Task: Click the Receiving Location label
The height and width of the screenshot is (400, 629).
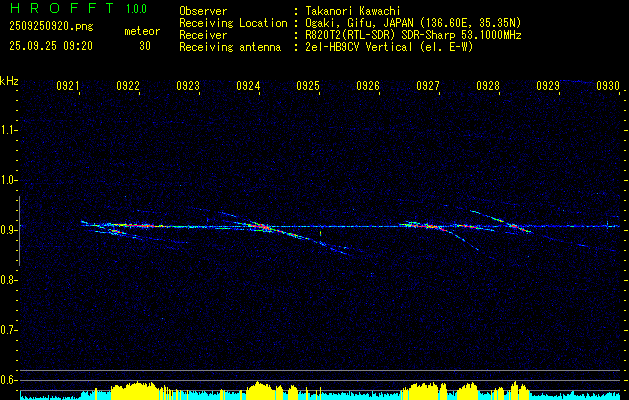Action: pyautogui.click(x=233, y=23)
